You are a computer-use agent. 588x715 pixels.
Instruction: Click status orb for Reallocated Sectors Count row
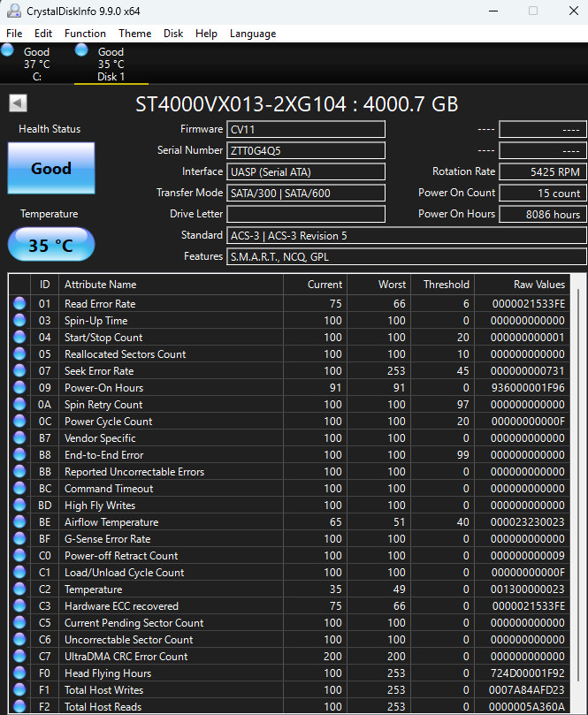[x=19, y=354]
